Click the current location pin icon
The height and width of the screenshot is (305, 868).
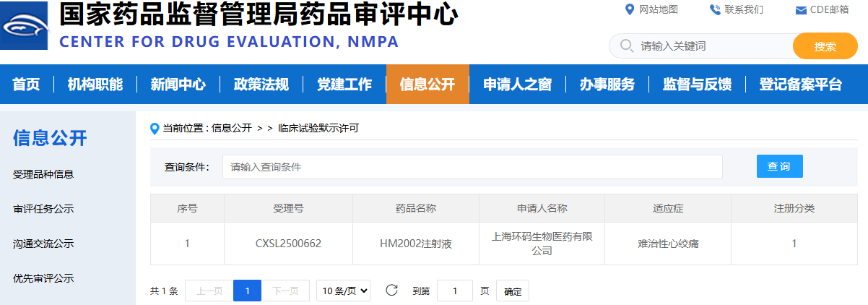pos(155,129)
